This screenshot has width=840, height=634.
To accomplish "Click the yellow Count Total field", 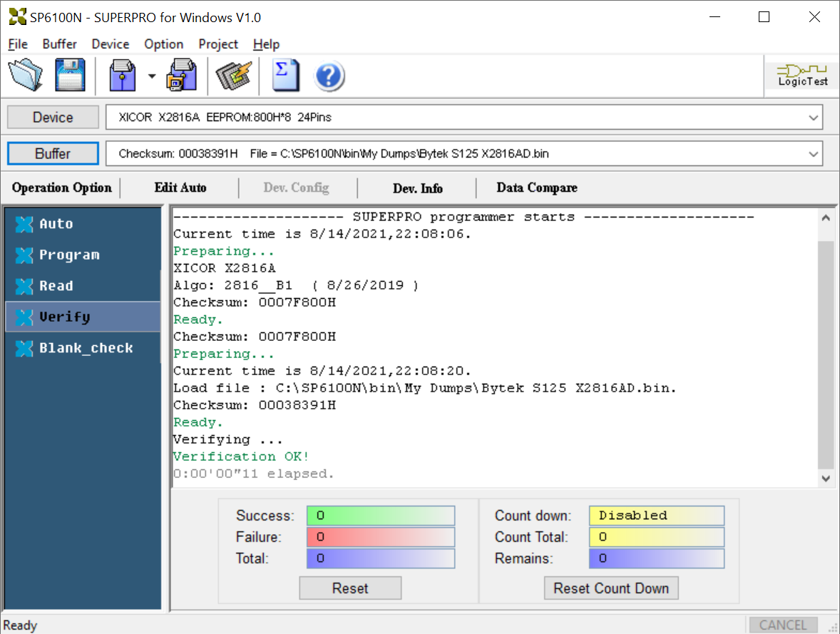I will point(657,537).
